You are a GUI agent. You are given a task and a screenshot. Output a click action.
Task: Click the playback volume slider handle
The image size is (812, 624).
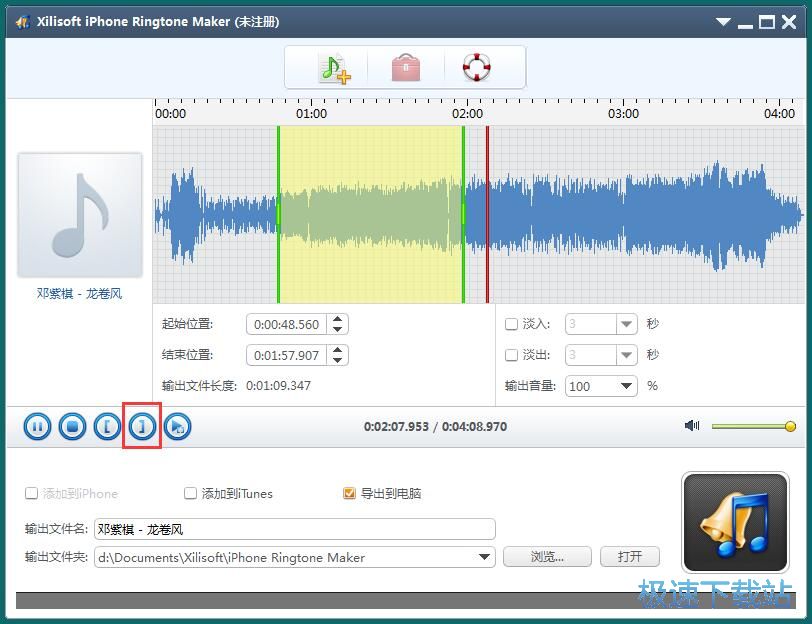(790, 426)
